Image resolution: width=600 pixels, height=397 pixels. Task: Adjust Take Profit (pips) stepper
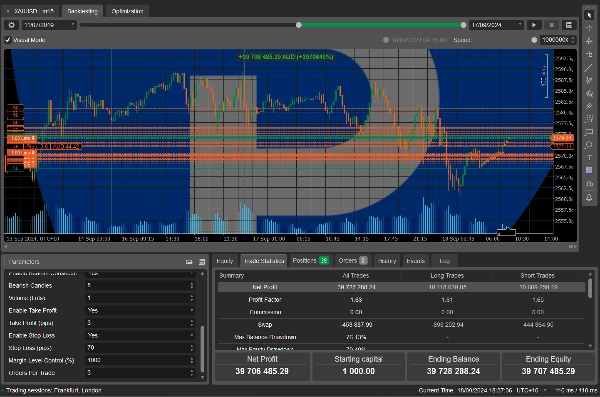pyautogui.click(x=192, y=323)
